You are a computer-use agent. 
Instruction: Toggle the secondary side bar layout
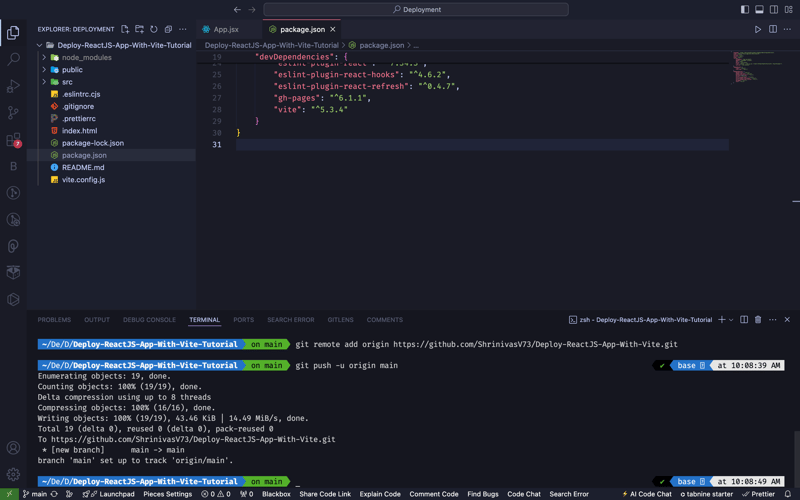coord(774,9)
